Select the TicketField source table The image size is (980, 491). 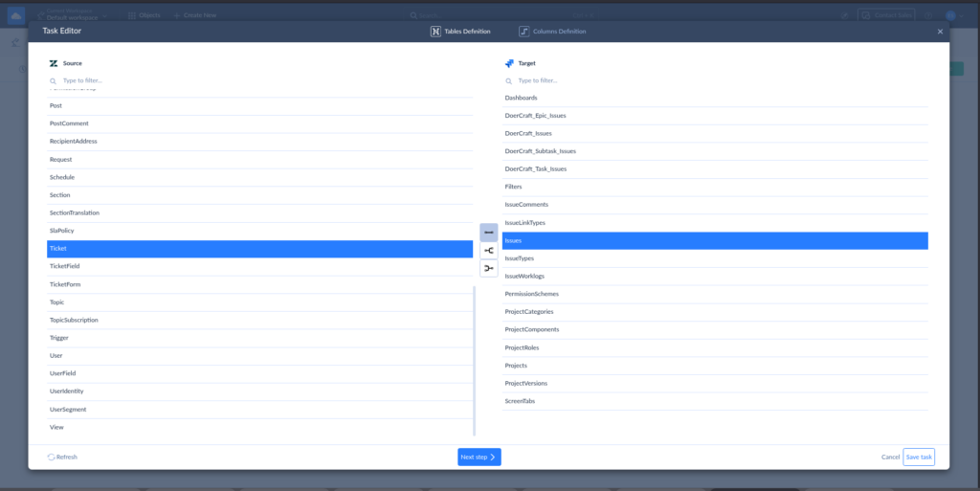coord(260,267)
